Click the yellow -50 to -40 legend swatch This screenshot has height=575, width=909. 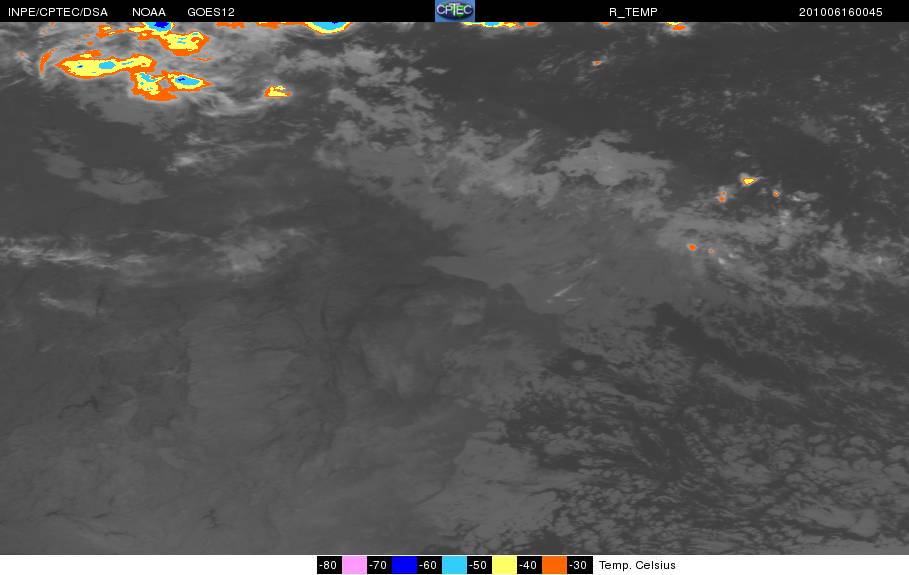[x=504, y=565]
